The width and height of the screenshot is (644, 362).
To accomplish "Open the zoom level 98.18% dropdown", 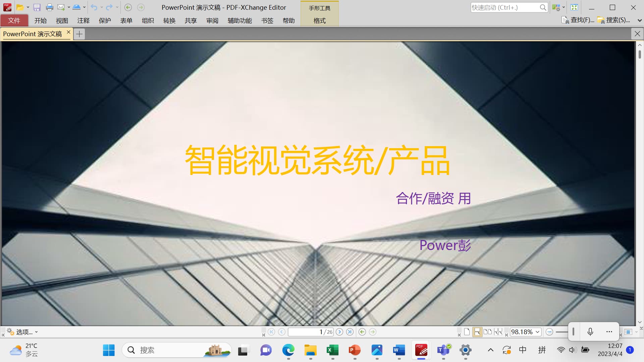I will point(537,332).
